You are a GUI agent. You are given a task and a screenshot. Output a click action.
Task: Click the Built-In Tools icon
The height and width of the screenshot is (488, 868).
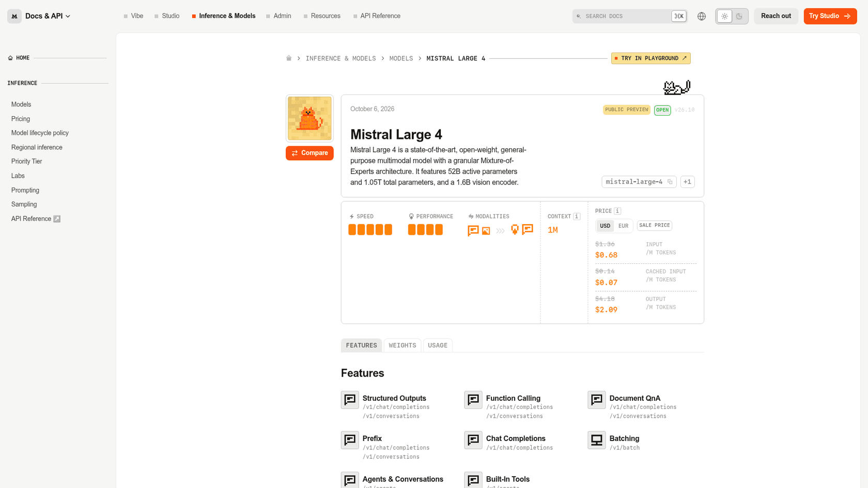pyautogui.click(x=473, y=480)
